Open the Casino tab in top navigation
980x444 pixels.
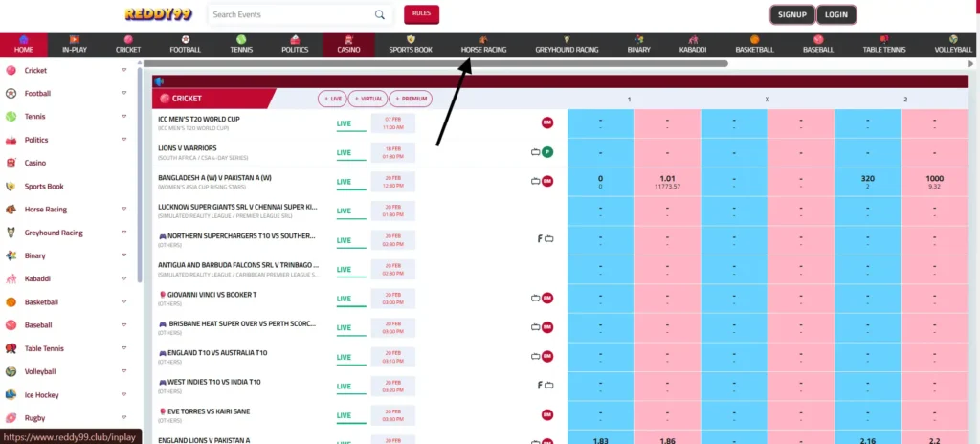click(348, 44)
